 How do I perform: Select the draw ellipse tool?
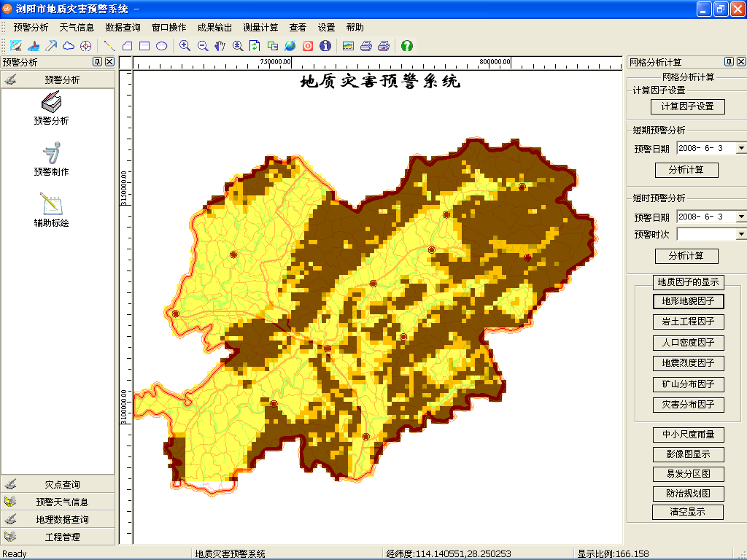pos(162,45)
